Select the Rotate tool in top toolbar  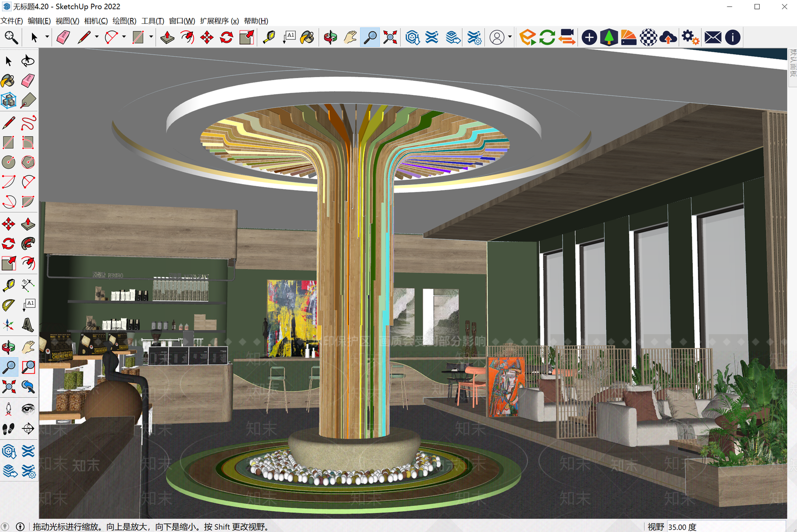coord(227,37)
